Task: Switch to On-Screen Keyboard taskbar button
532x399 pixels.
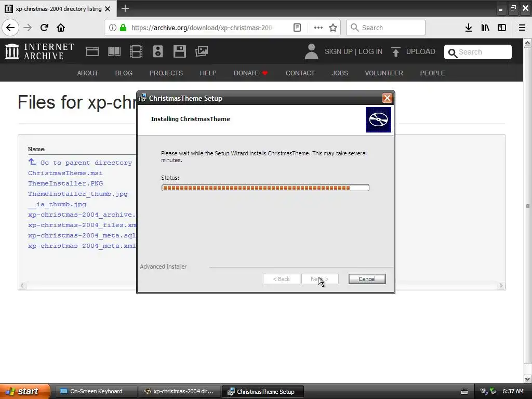Action: [96, 391]
